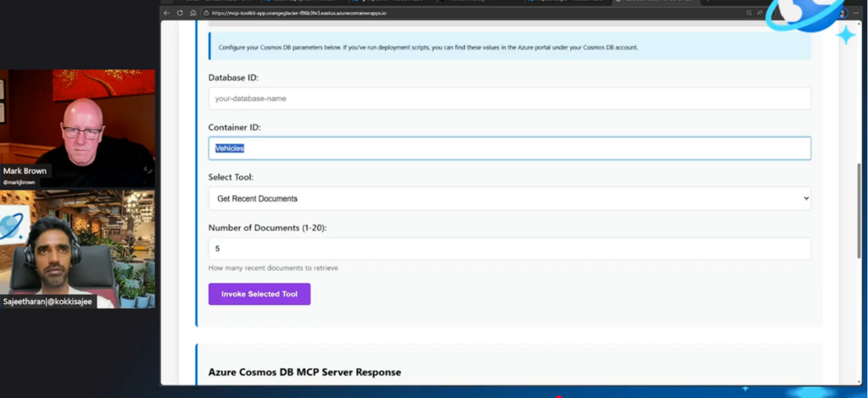Image resolution: width=868 pixels, height=398 pixels.
Task: Click the Container ID field containing Vehicles
Action: click(x=509, y=148)
